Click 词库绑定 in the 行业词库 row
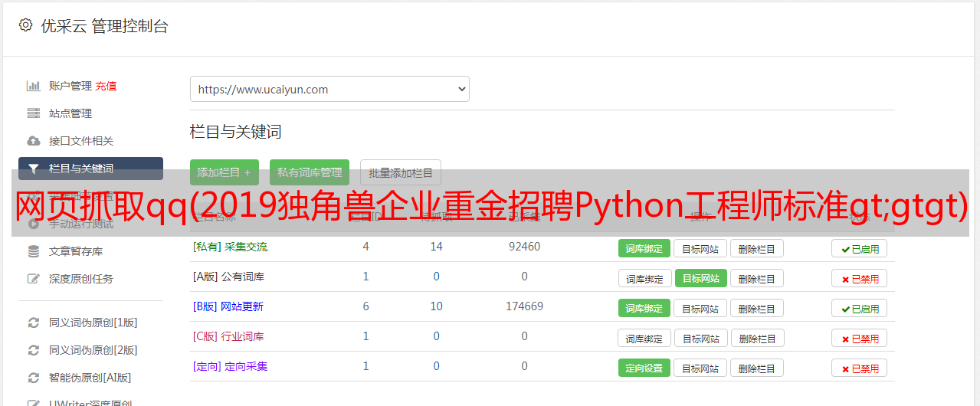The image size is (980, 406). point(645,338)
